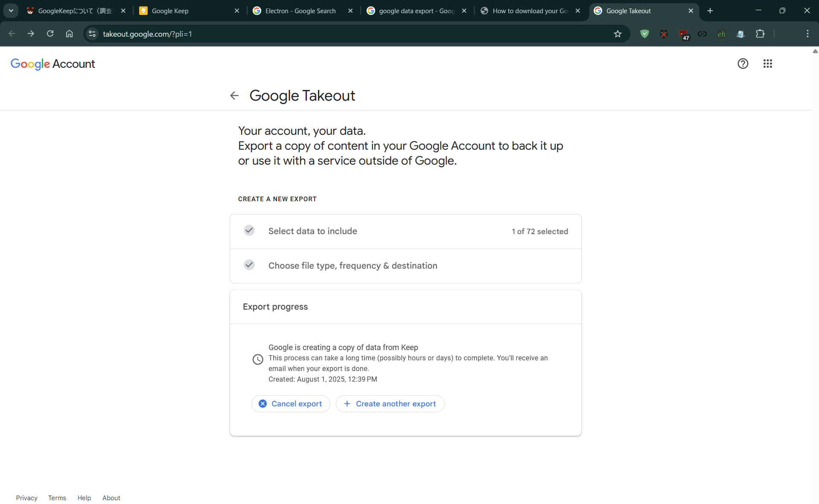The height and width of the screenshot is (504, 819).
Task: Open the Help footer link
Action: (x=84, y=498)
